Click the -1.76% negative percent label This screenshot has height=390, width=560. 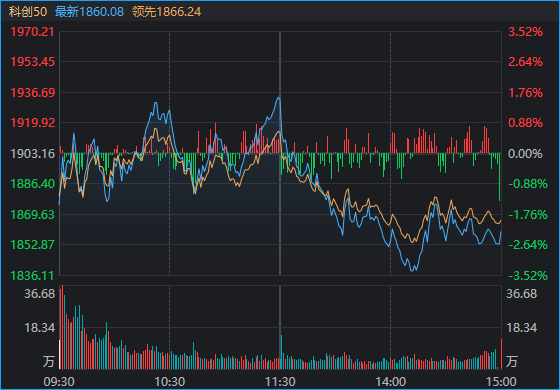point(528,215)
